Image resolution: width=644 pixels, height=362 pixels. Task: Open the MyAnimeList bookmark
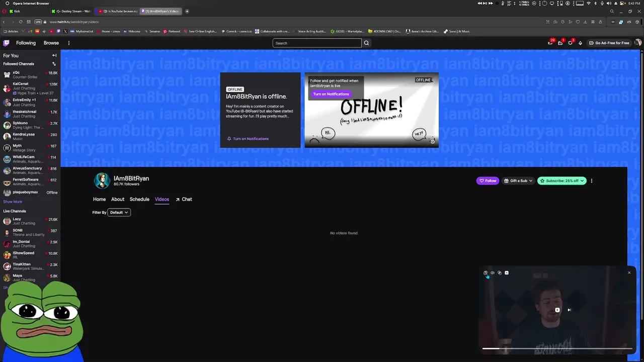click(82, 31)
